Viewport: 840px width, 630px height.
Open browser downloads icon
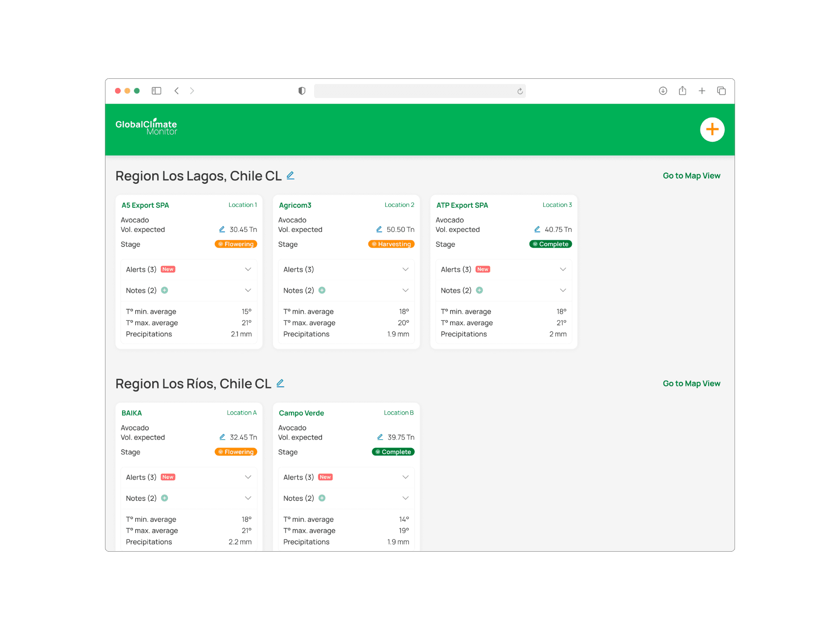pyautogui.click(x=663, y=91)
